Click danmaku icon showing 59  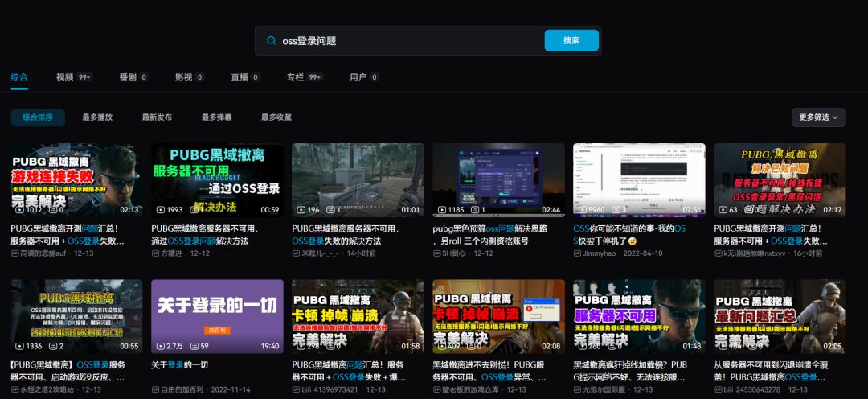tap(194, 347)
